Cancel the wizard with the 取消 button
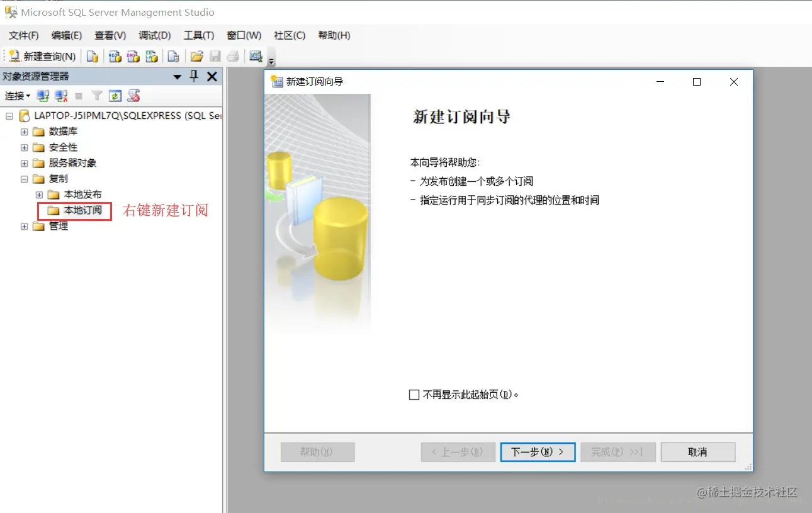Viewport: 812px width, 513px height. 697,451
